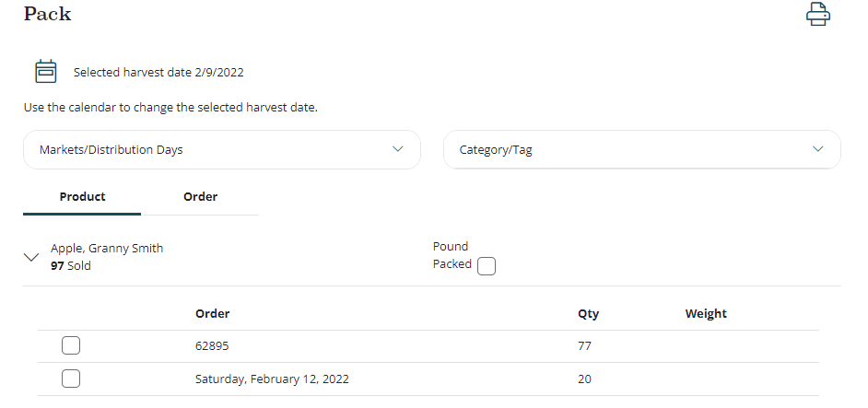Check the Packed checkbox for Granny Smith
Image resolution: width=868 pixels, height=408 pixels.
[487, 266]
